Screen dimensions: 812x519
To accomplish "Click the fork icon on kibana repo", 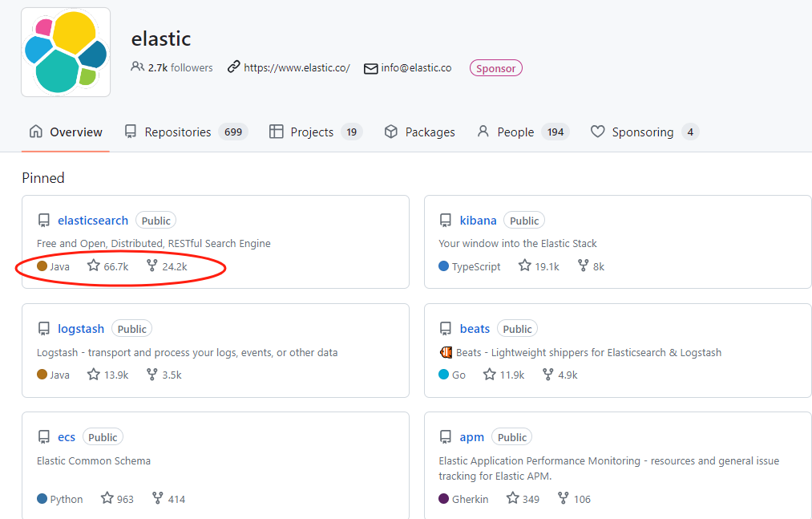I will (x=582, y=266).
